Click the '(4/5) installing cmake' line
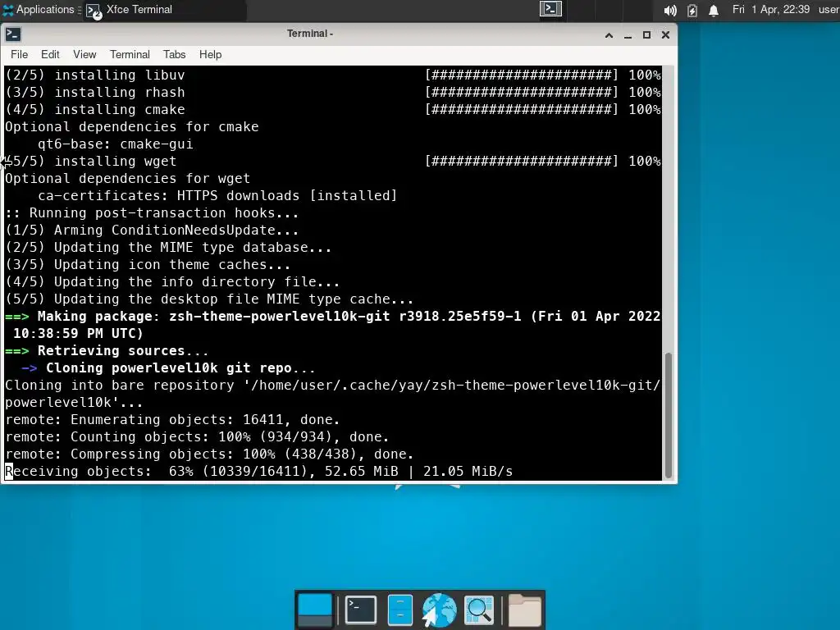 point(333,109)
